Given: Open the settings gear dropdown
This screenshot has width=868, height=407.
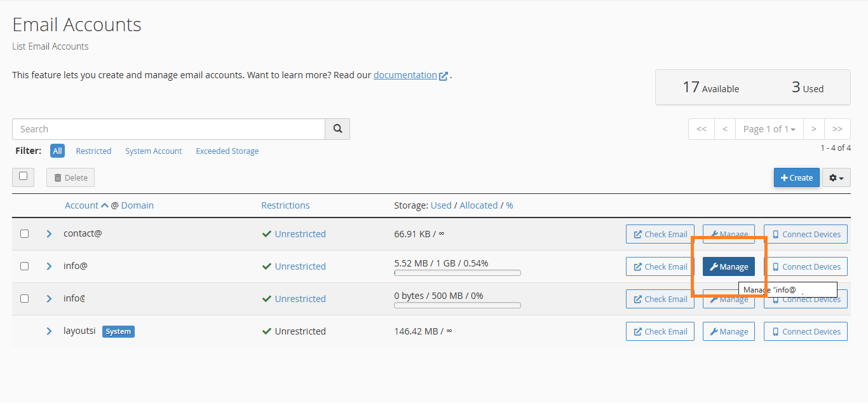Looking at the screenshot, I should pos(836,178).
